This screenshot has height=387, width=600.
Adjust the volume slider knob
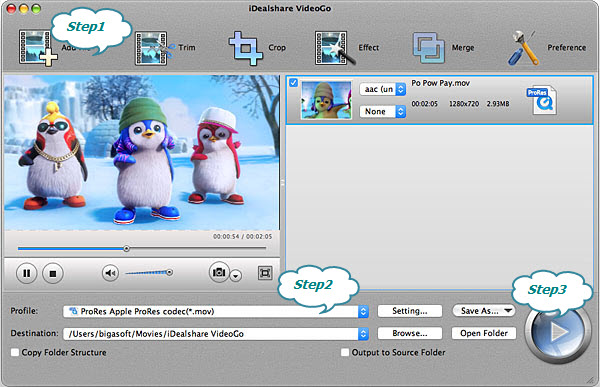click(x=169, y=272)
